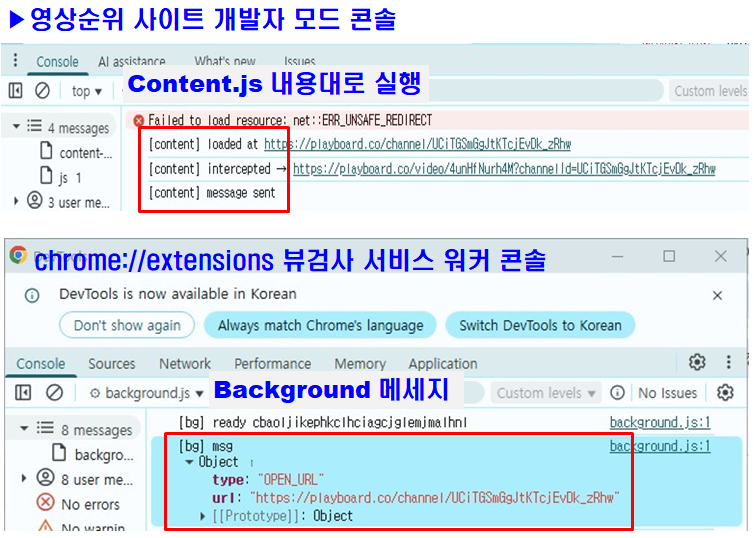
Task: Open the AI assistance tab
Action: (x=131, y=61)
